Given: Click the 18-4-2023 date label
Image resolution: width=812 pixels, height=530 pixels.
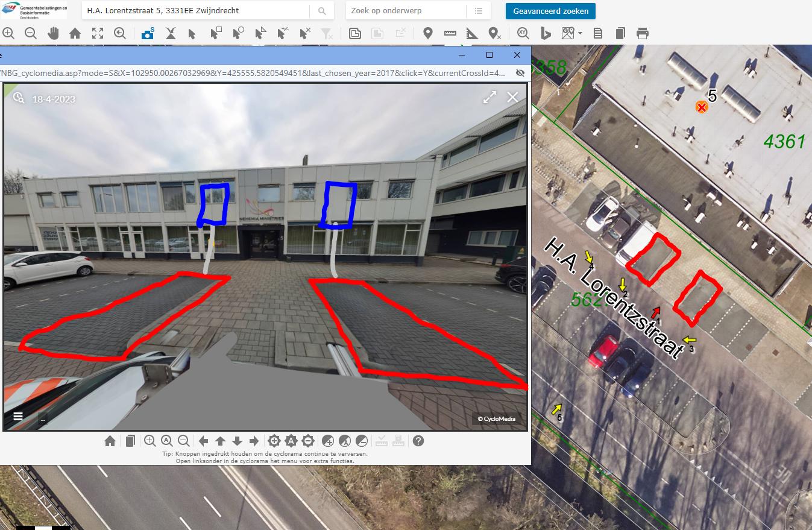Looking at the screenshot, I should (x=54, y=99).
